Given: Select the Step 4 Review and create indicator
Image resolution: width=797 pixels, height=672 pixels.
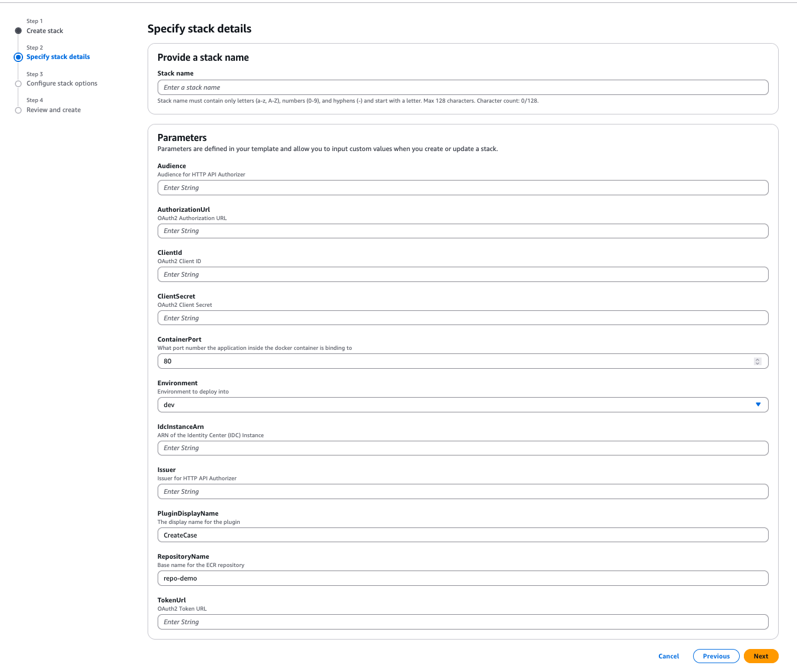Looking at the screenshot, I should click(18, 110).
